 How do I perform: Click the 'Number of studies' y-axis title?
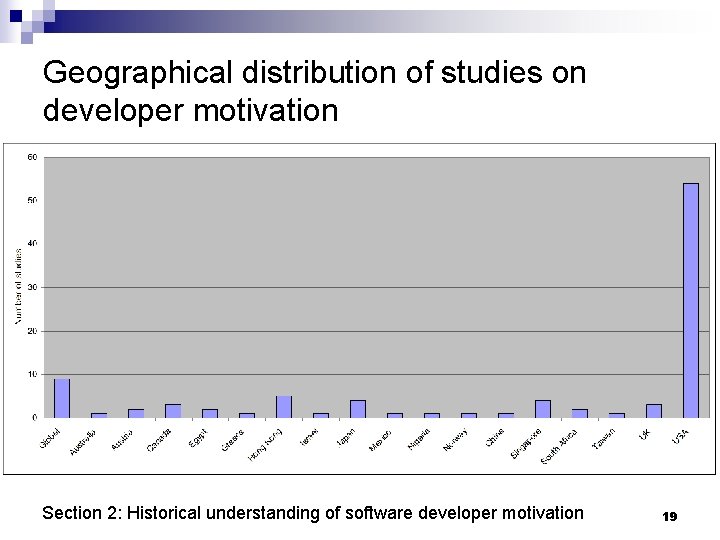(x=18, y=287)
